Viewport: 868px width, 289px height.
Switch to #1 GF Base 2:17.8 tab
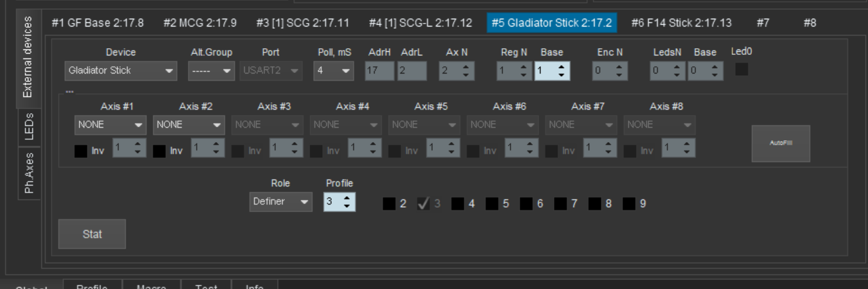point(97,23)
